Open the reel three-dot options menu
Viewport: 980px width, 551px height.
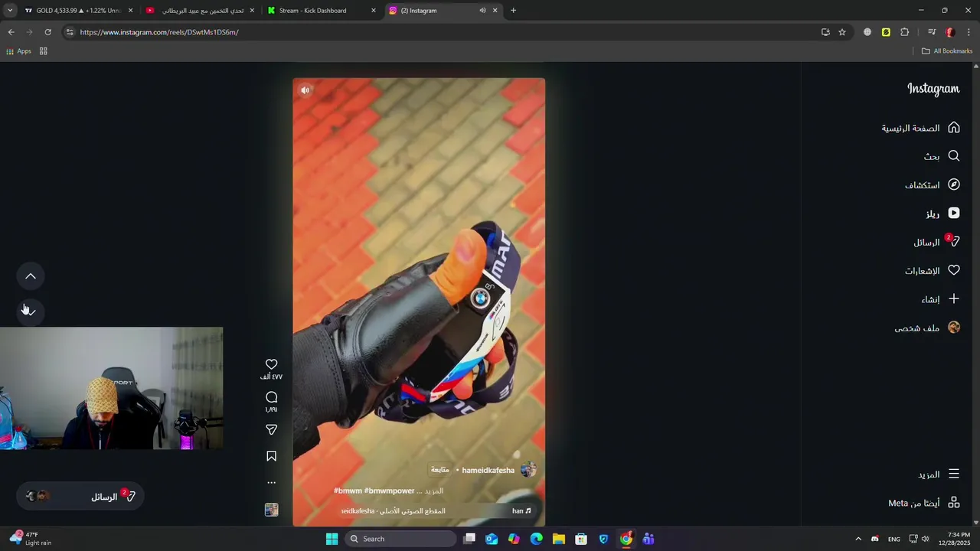[x=271, y=483]
